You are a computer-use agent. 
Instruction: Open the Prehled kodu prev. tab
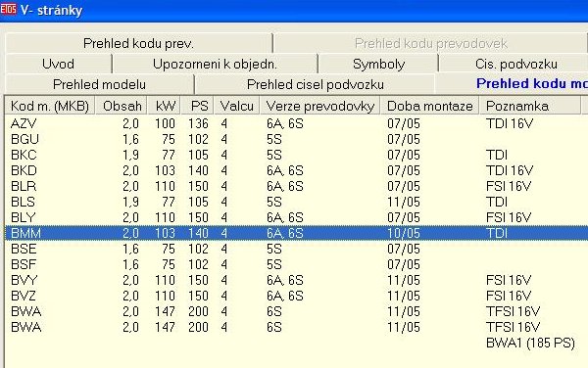click(138, 43)
